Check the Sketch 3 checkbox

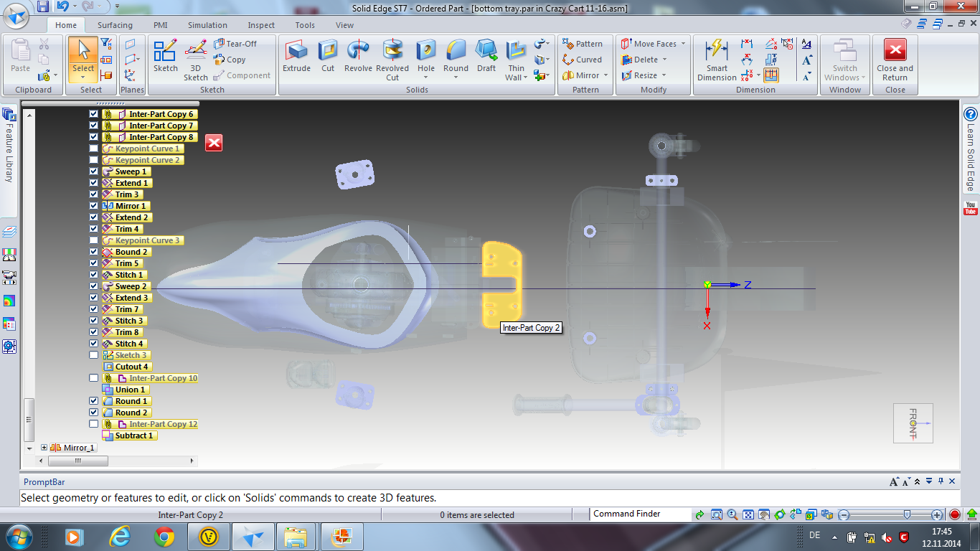(x=93, y=355)
